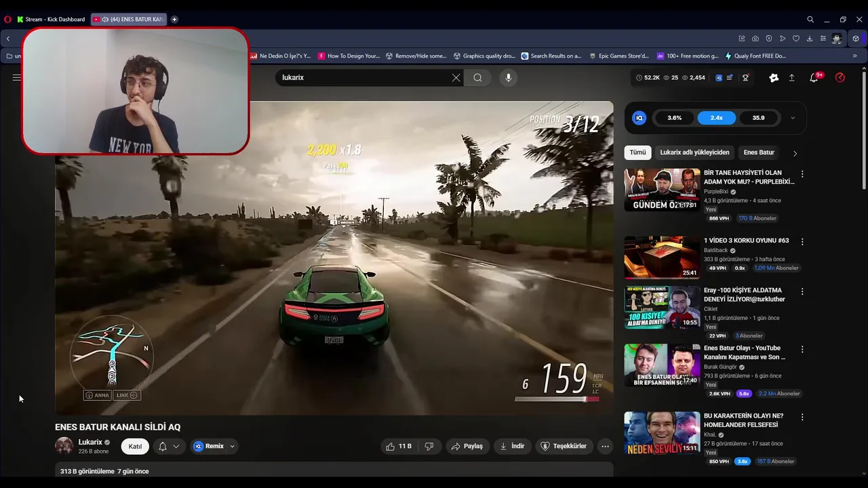Click the page vertical scrollbar

click(x=864, y=129)
